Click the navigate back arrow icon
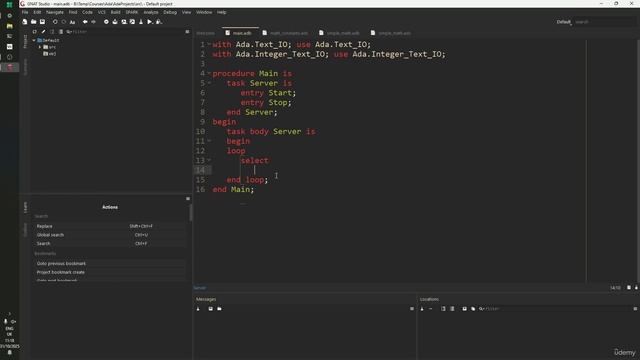The image size is (640, 360). [x=85, y=22]
